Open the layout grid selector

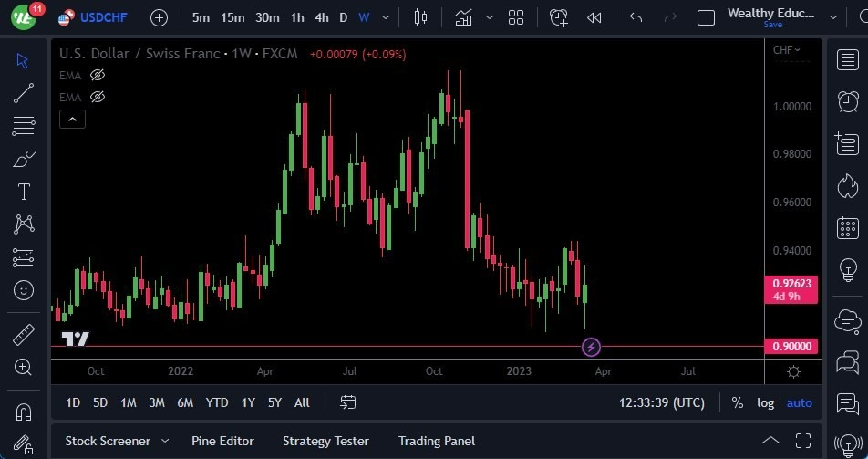point(516,17)
